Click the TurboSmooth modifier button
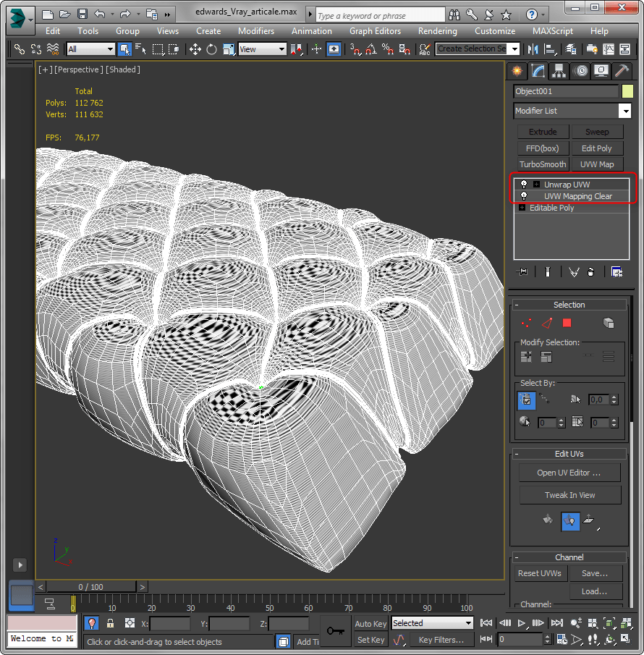Image resolution: width=644 pixels, height=655 pixels. pos(542,164)
